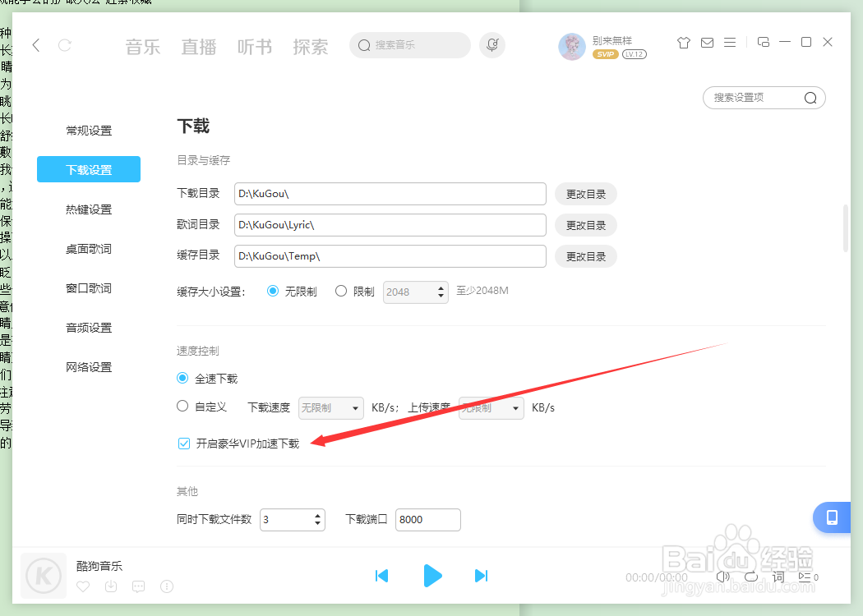
Task: Click the LV.12 level badge
Action: coord(634,54)
